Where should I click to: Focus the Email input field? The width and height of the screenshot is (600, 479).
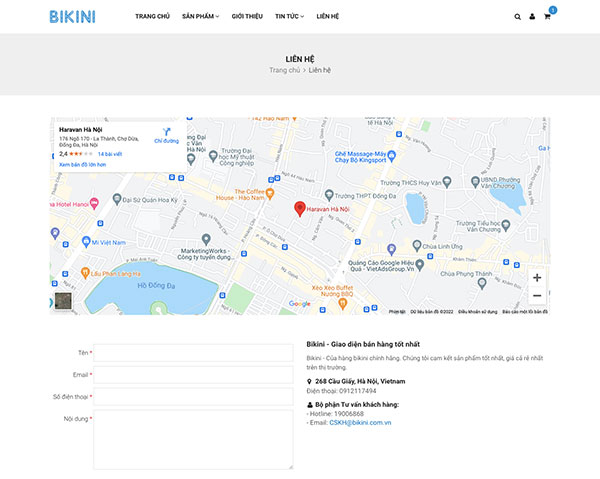tap(193, 375)
